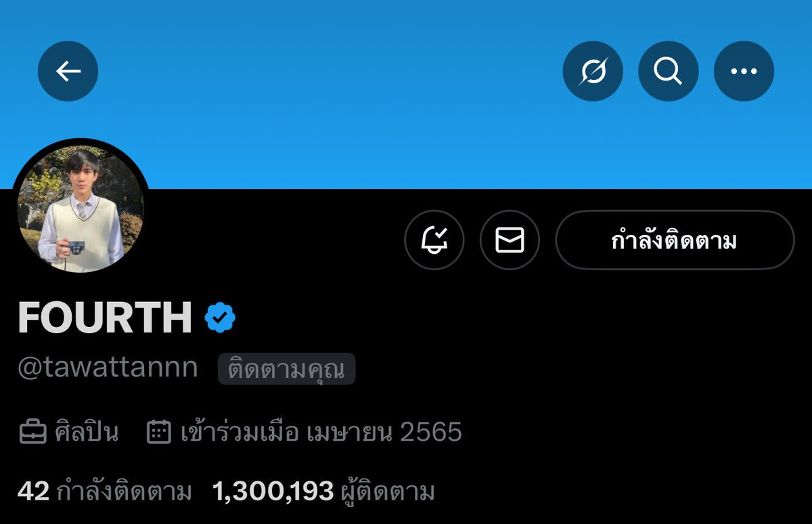Go back using the arrow button
The image size is (812, 524).
[x=68, y=71]
